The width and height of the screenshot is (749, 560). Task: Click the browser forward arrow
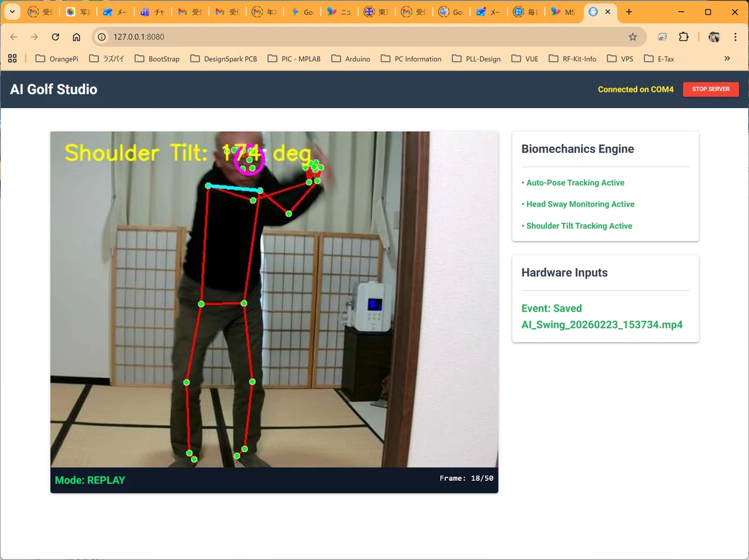click(x=34, y=37)
